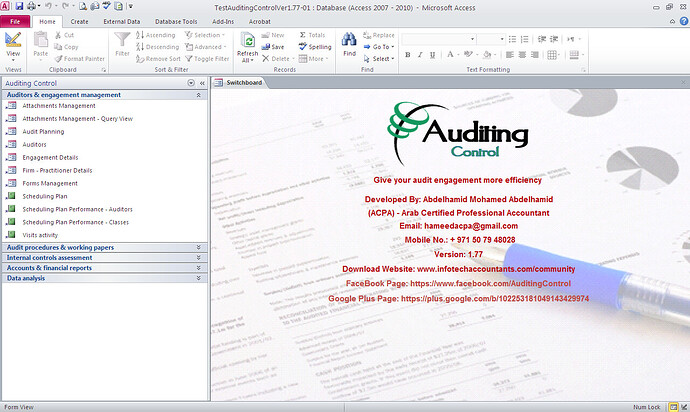Click the Refresh All icon
690x412 pixels.
[x=247, y=42]
